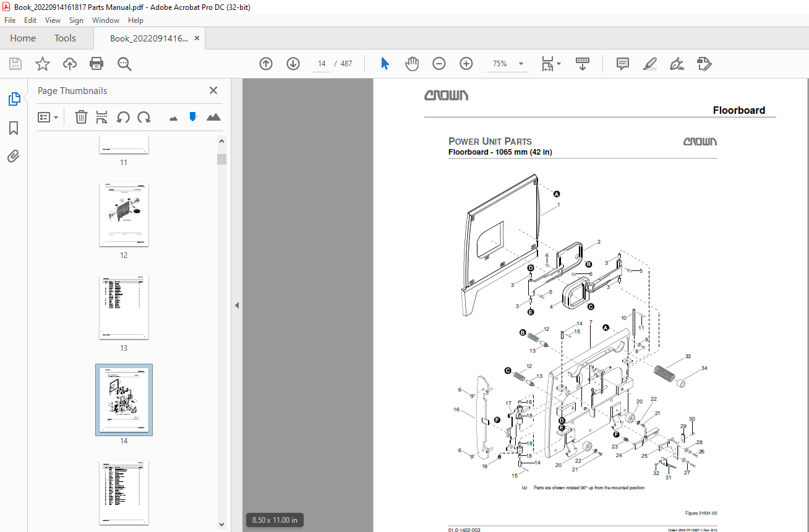The width and height of the screenshot is (809, 532).
Task: Close the Book_2022091416 document tab
Action: click(x=197, y=38)
